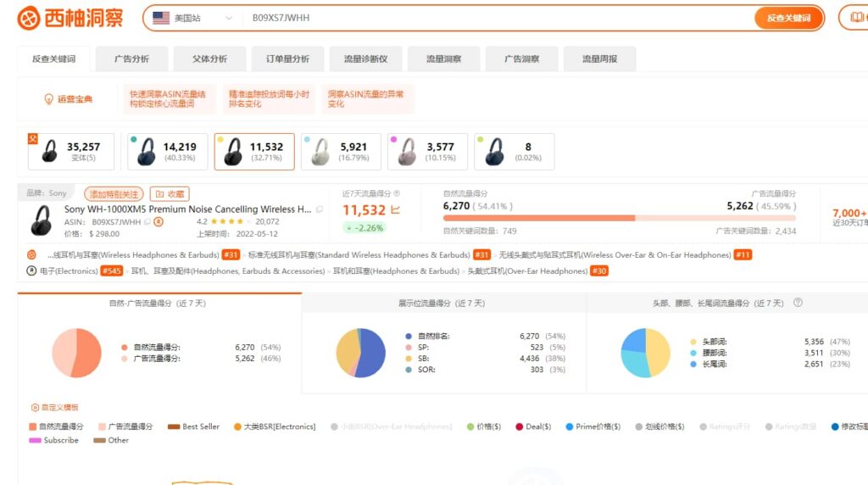Click the #11 rank badge for Over-Ear & On-Ear Headphones
Viewport: 868px width, 485px height.
(x=743, y=254)
